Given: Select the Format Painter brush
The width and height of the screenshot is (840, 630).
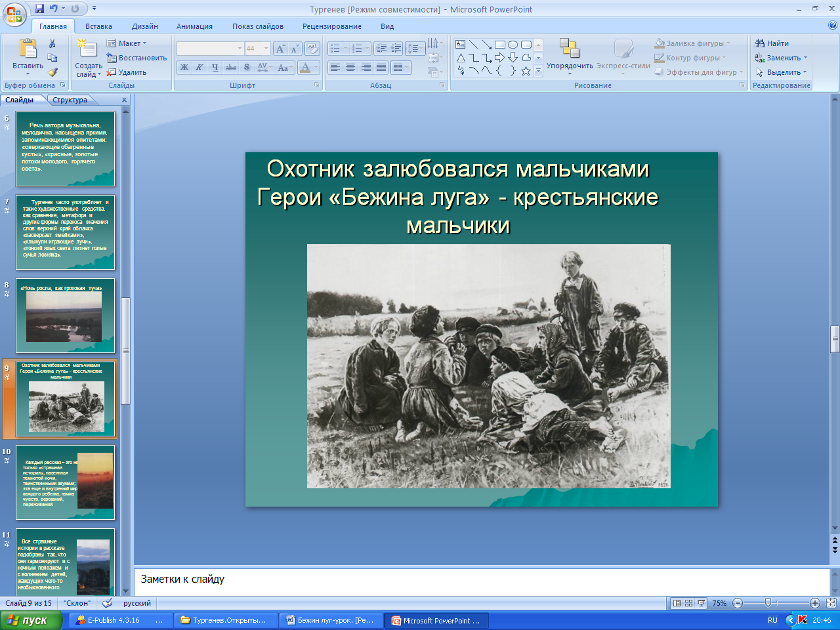Looking at the screenshot, I should (52, 72).
